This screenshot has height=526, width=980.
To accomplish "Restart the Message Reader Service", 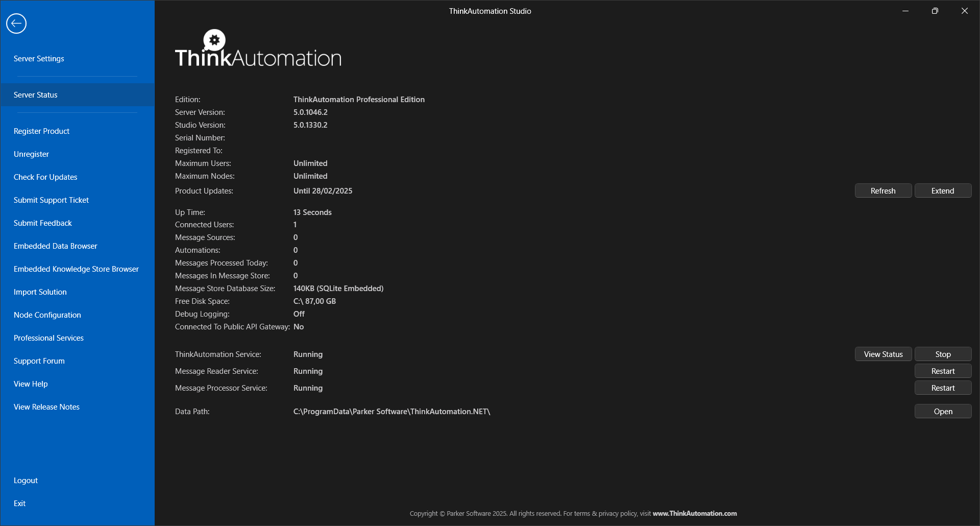I will (943, 371).
